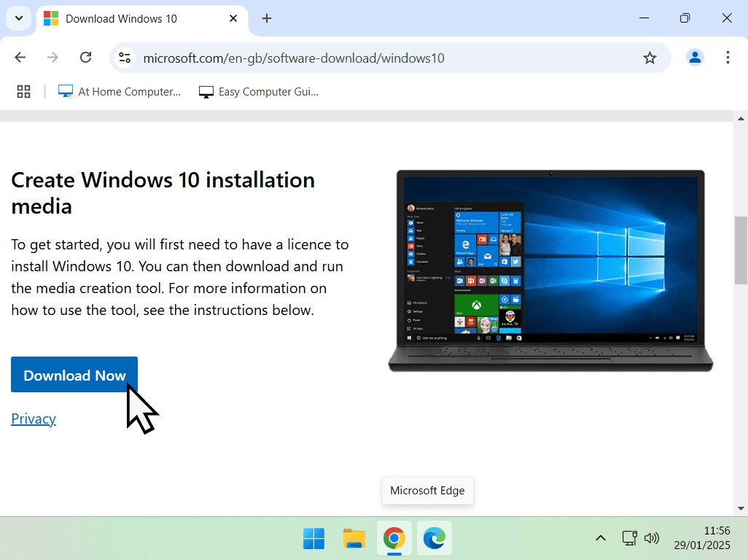Open Chrome's three-dot menu
The height and width of the screenshot is (560, 748).
pyautogui.click(x=728, y=57)
